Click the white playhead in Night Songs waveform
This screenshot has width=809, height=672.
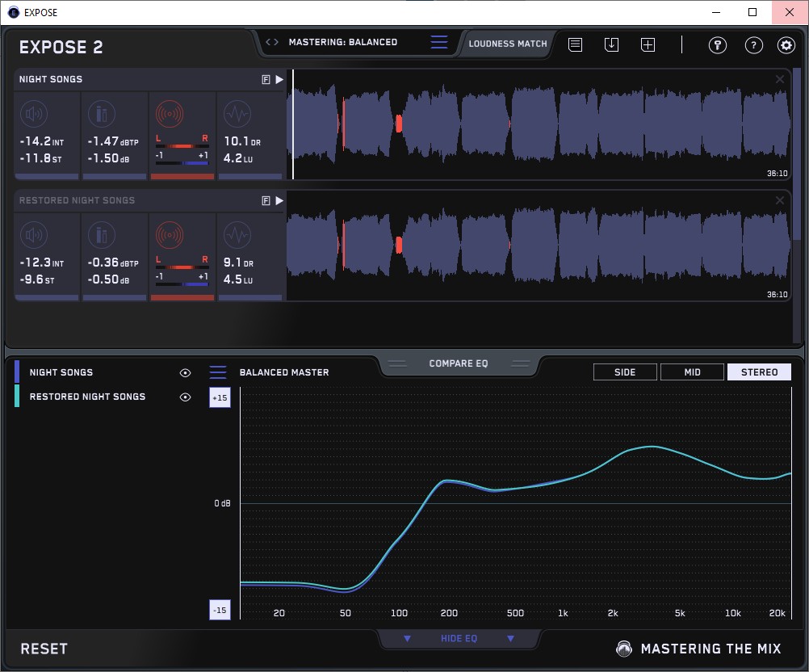293,124
